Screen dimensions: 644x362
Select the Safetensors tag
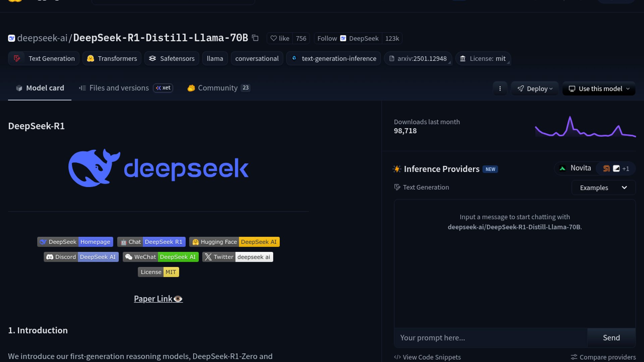(x=171, y=58)
